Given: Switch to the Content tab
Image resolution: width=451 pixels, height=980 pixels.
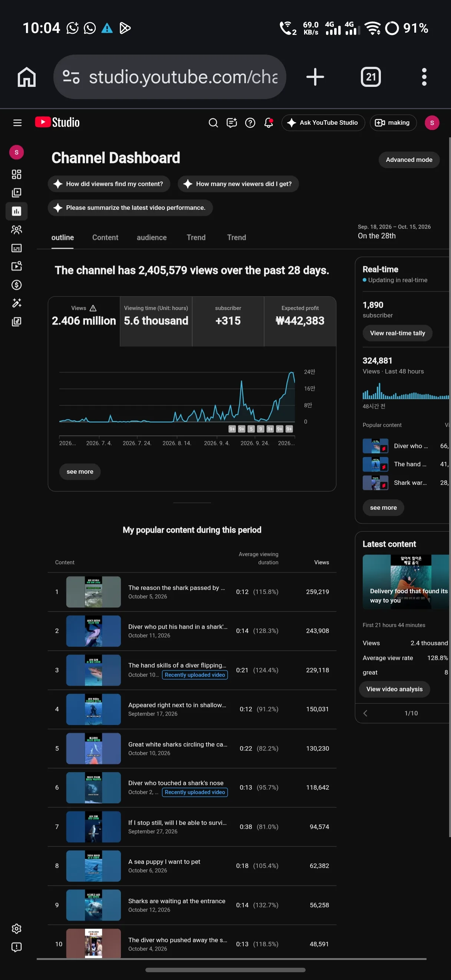Looking at the screenshot, I should [105, 238].
